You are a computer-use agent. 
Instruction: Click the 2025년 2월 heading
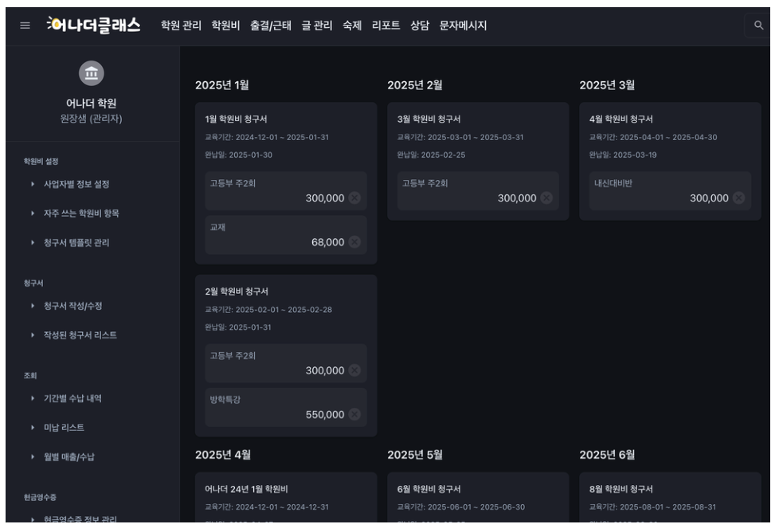(415, 85)
